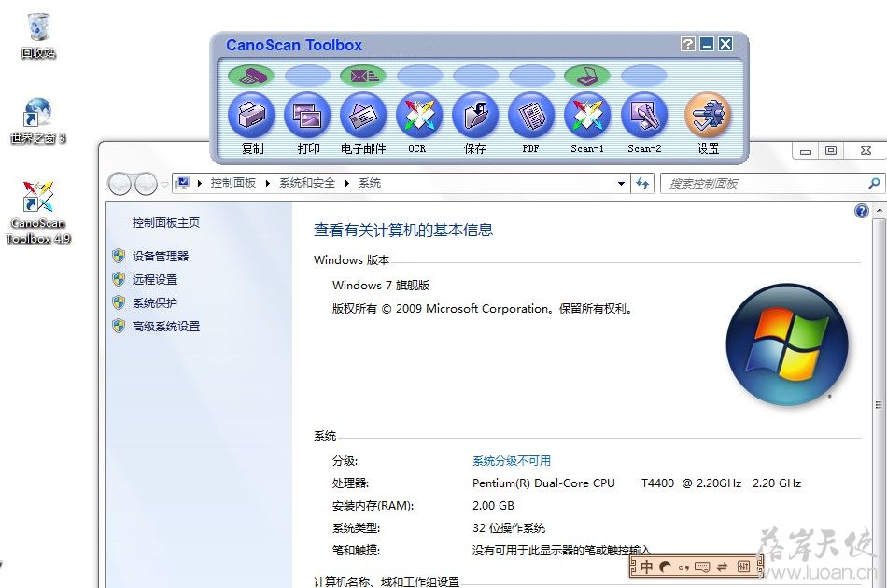Click the computer icon in address bar
This screenshot has width=887, height=588.
183,183
